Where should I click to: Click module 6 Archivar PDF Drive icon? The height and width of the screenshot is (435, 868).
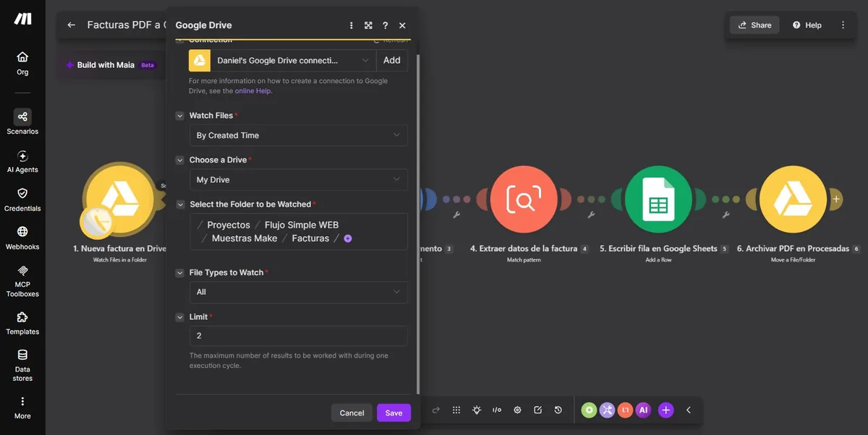pos(793,199)
